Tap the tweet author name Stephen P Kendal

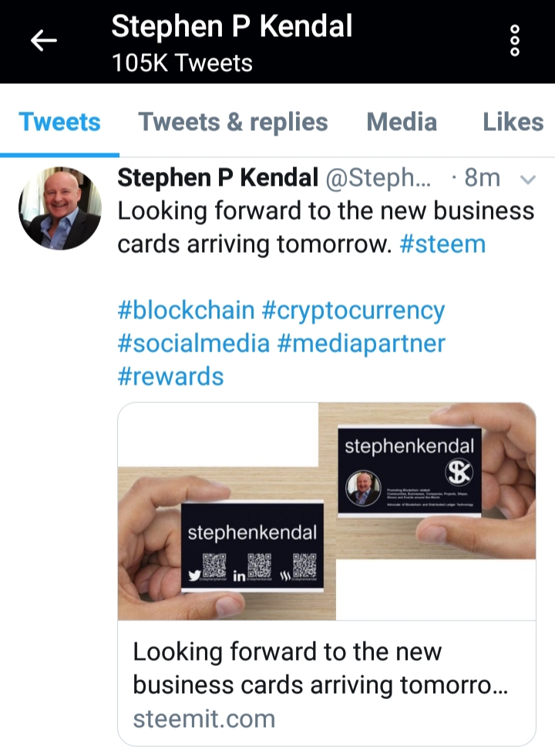tap(217, 179)
